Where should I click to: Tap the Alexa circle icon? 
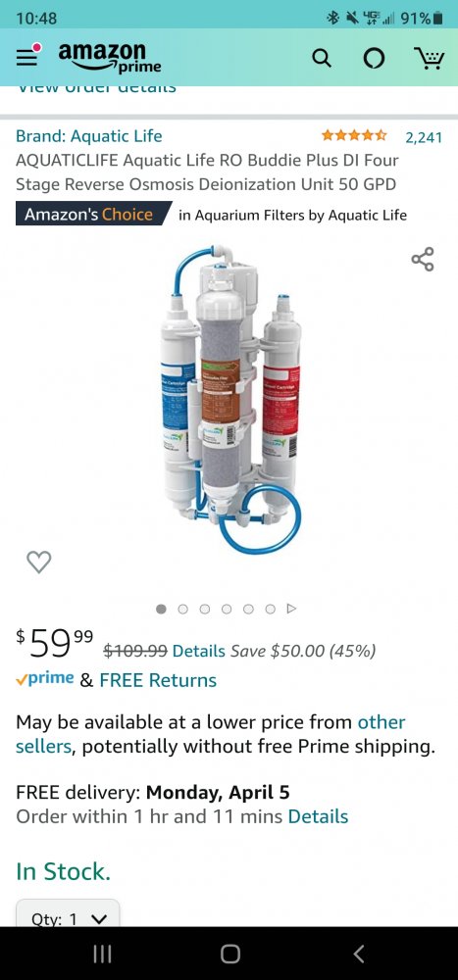(x=375, y=59)
